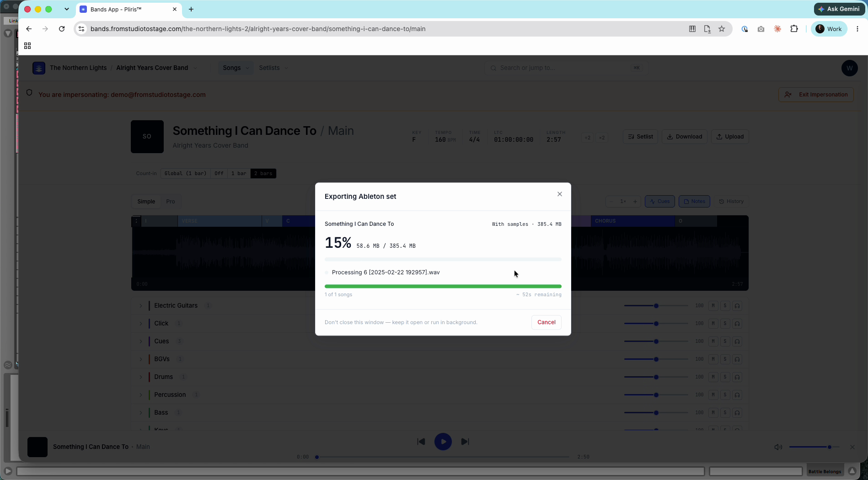This screenshot has height=480, width=868.
Task: Click the address bar URL
Action: (x=258, y=29)
